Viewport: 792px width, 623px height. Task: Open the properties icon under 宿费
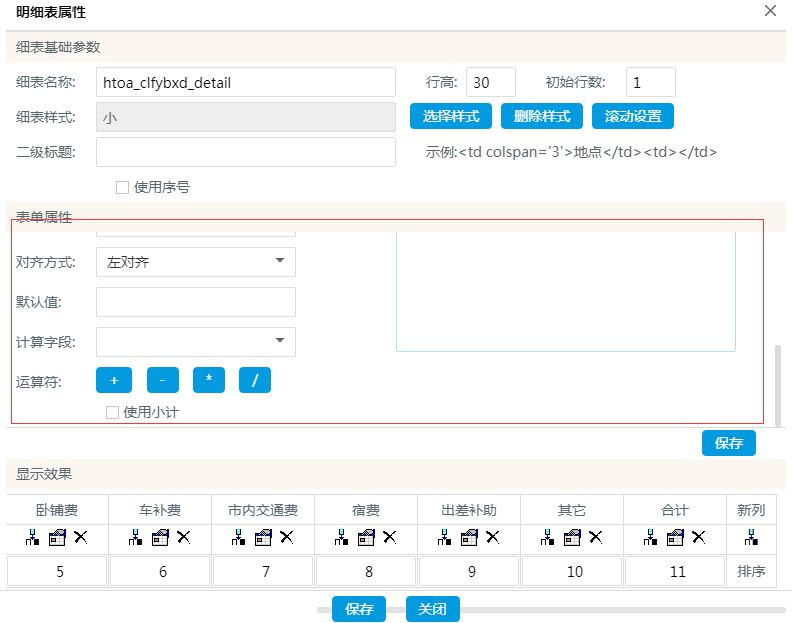(x=366, y=537)
